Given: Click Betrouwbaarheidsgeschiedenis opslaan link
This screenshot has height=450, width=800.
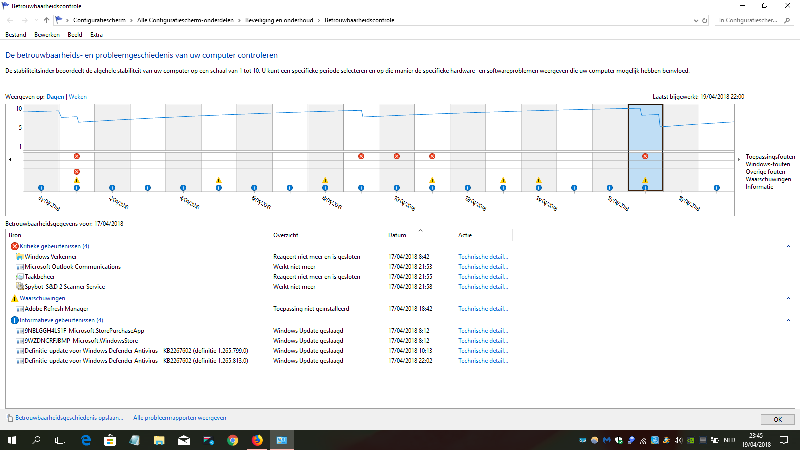Looking at the screenshot, I should coord(69,418).
